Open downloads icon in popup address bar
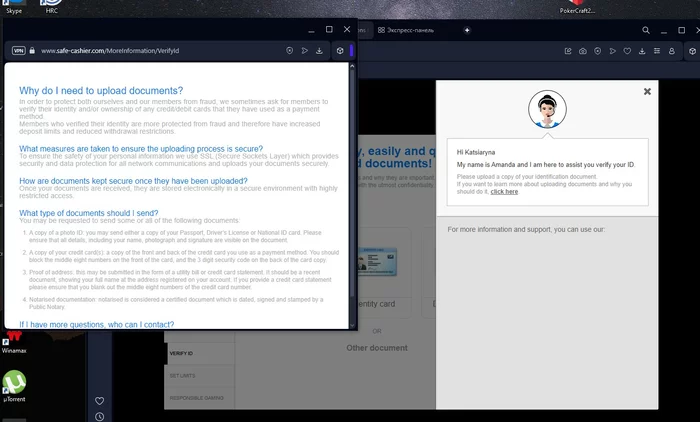 click(x=319, y=51)
